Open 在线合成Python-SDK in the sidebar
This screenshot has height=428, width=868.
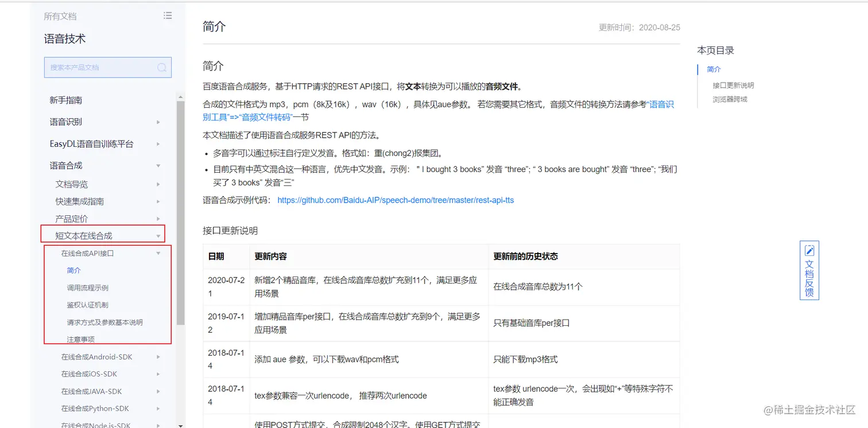pos(95,408)
